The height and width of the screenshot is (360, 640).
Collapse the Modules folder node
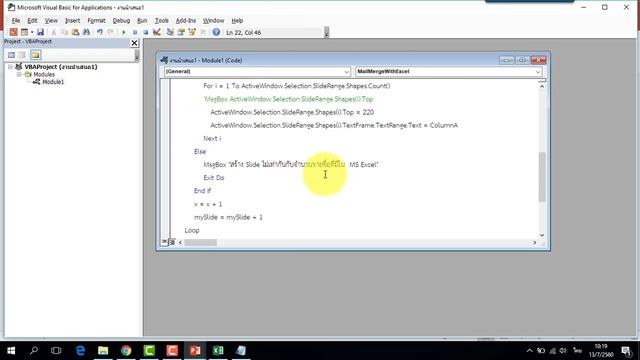click(x=19, y=74)
